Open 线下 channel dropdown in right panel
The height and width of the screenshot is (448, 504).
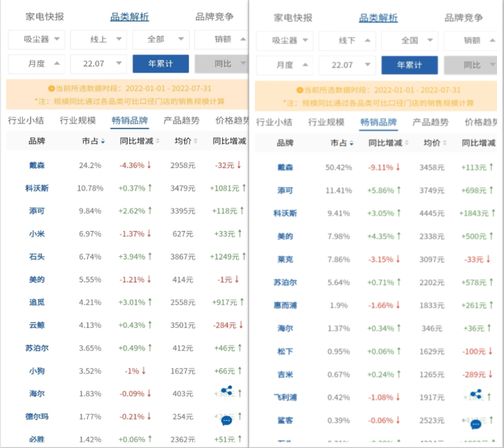(347, 40)
